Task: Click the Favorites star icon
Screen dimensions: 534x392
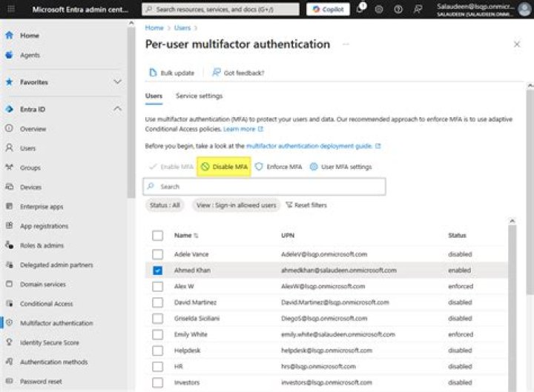Action: [x=10, y=82]
